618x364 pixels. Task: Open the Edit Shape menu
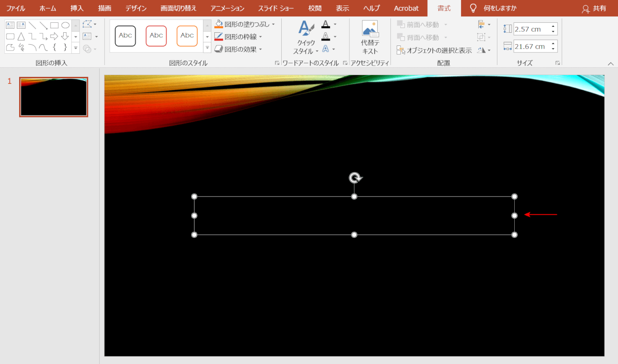90,24
